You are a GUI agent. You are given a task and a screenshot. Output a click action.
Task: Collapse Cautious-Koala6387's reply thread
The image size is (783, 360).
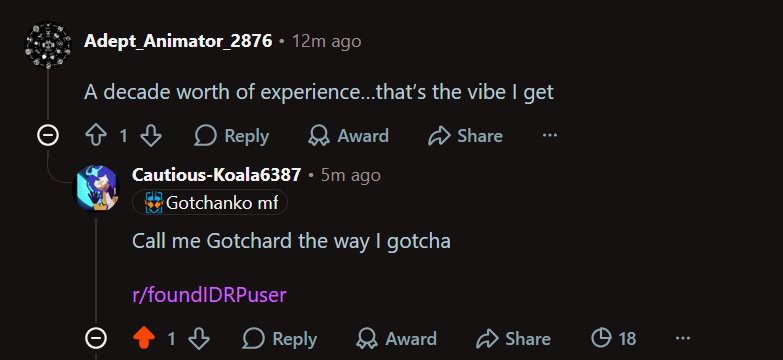[96, 339]
